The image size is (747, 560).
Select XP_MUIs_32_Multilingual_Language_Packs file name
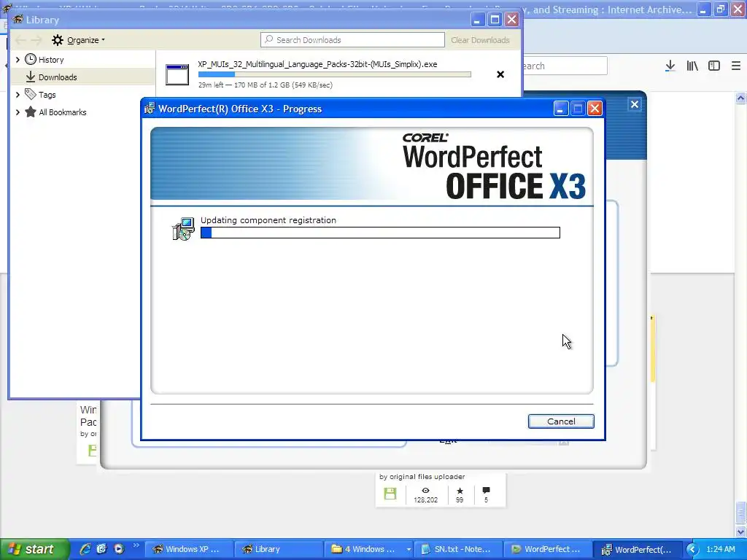coord(317,64)
